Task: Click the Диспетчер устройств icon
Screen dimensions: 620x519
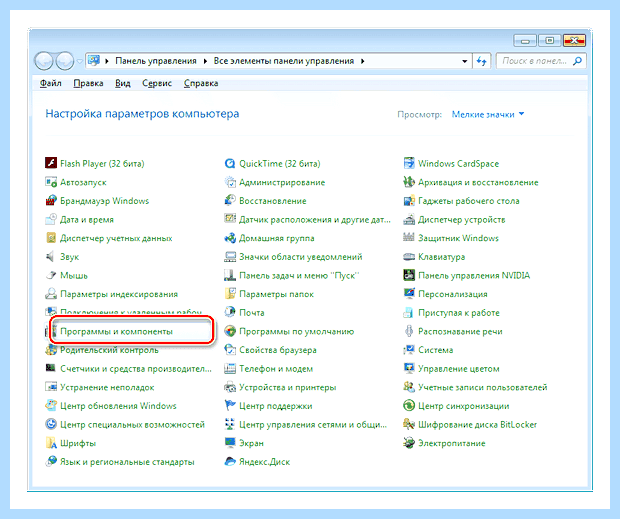Action: click(x=409, y=219)
